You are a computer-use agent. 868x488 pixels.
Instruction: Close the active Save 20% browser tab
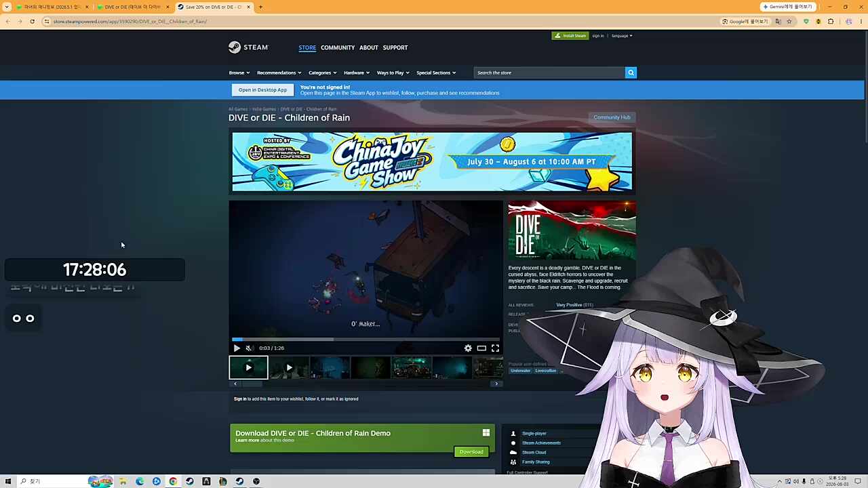pos(249,7)
